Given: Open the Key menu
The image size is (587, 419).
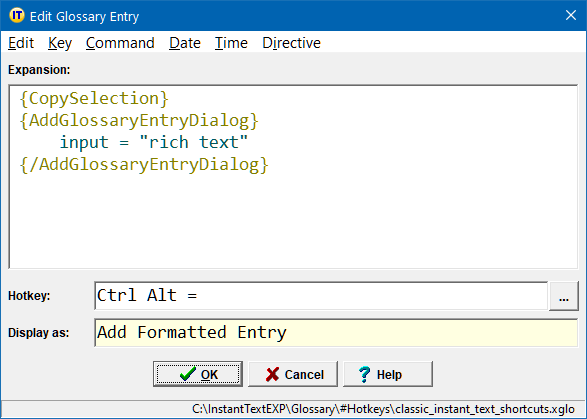Looking at the screenshot, I should 60,43.
